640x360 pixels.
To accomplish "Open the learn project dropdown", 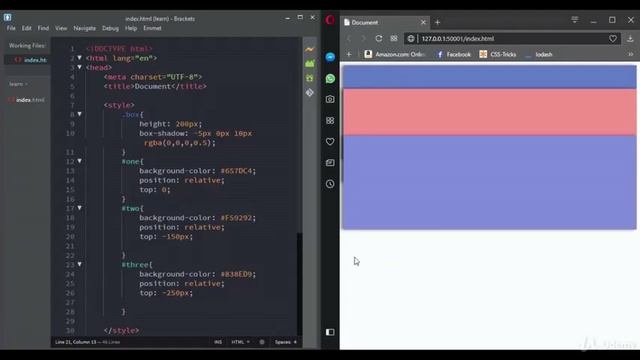I will pyautogui.click(x=18, y=84).
